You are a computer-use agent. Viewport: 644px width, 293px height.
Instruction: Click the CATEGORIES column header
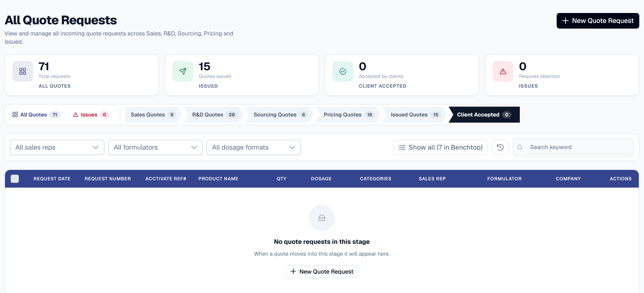[376, 179]
